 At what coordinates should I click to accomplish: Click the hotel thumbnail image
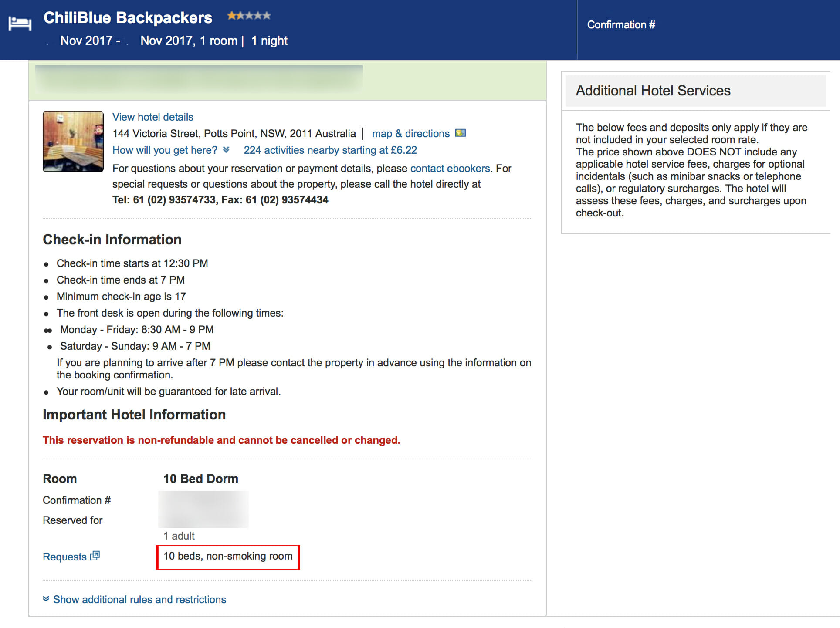73,142
